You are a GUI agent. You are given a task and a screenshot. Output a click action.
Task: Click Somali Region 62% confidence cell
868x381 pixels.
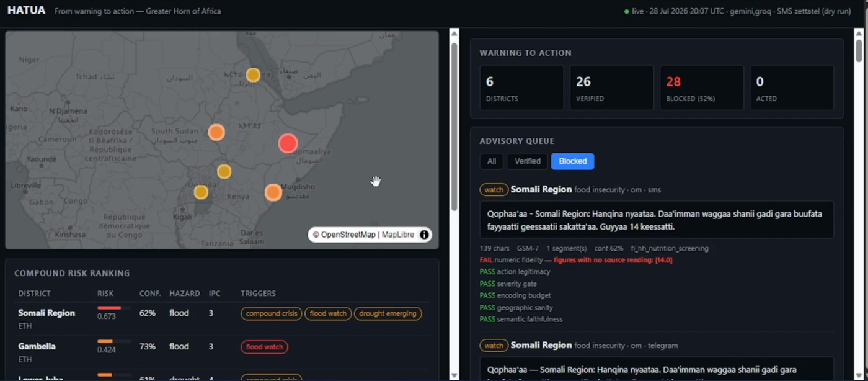click(x=148, y=313)
